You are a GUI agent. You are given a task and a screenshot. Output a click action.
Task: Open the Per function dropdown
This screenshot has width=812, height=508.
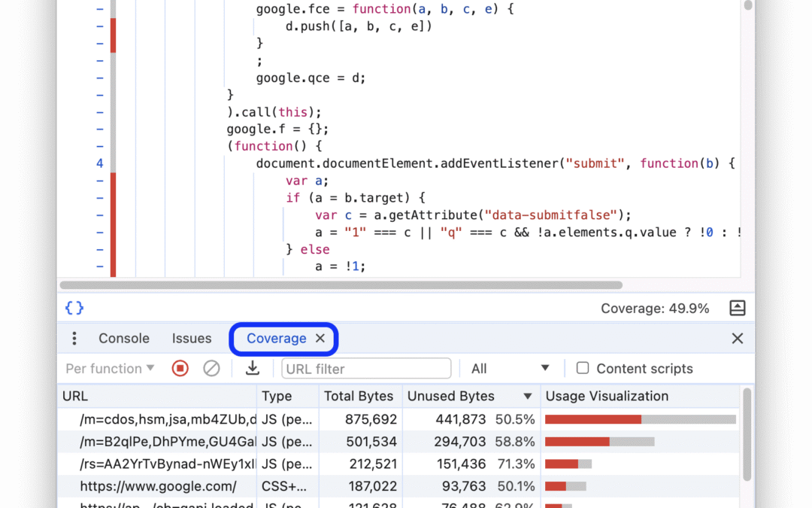tap(110, 368)
